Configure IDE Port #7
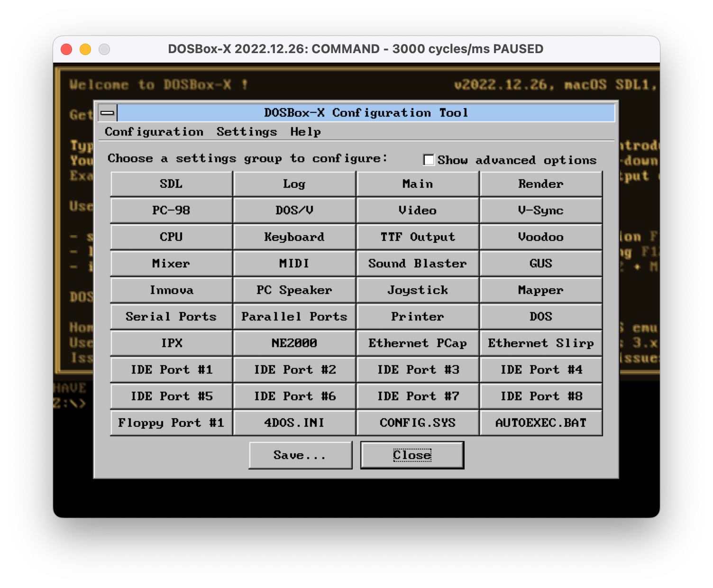Screen dimensions: 713x588 tap(418, 396)
